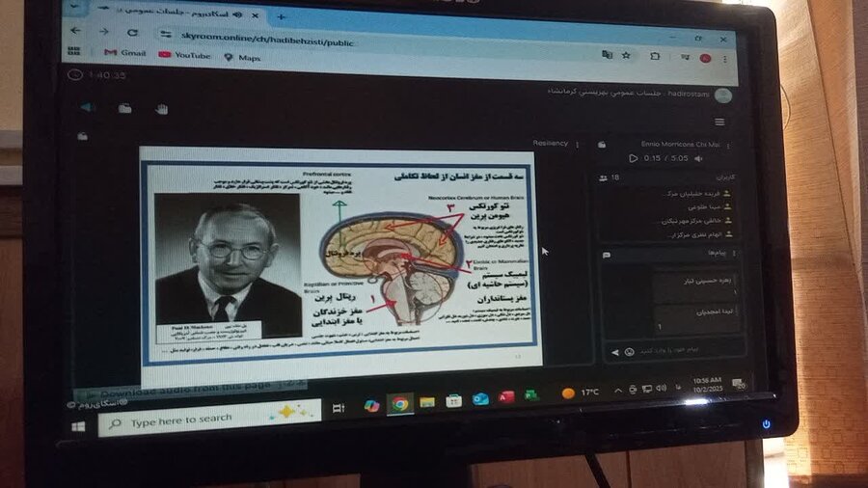Open Outlook from the taskbar
Viewport: 868px width, 488px height.
(480, 399)
